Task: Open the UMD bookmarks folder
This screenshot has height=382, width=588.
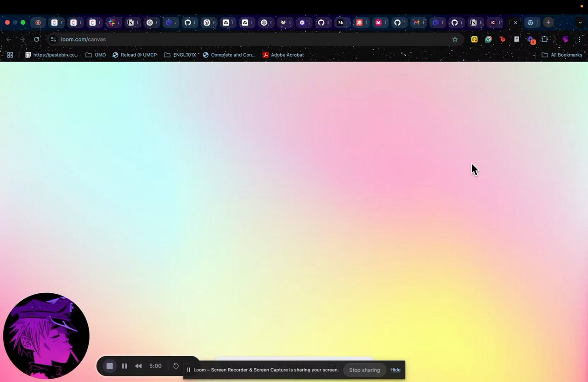Action: tap(96, 55)
